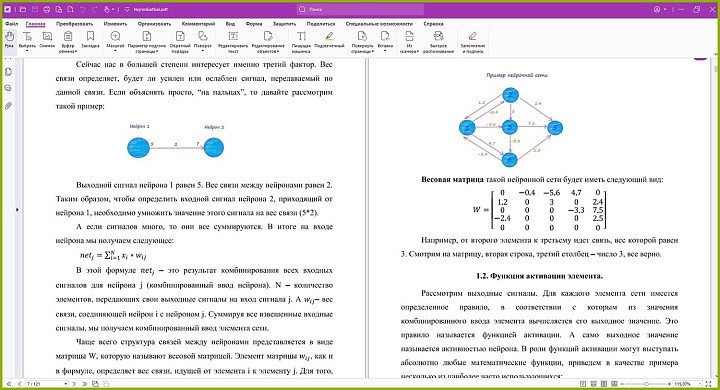
Task: Activate the Пишущая машинка typewriter tool
Action: click(301, 41)
